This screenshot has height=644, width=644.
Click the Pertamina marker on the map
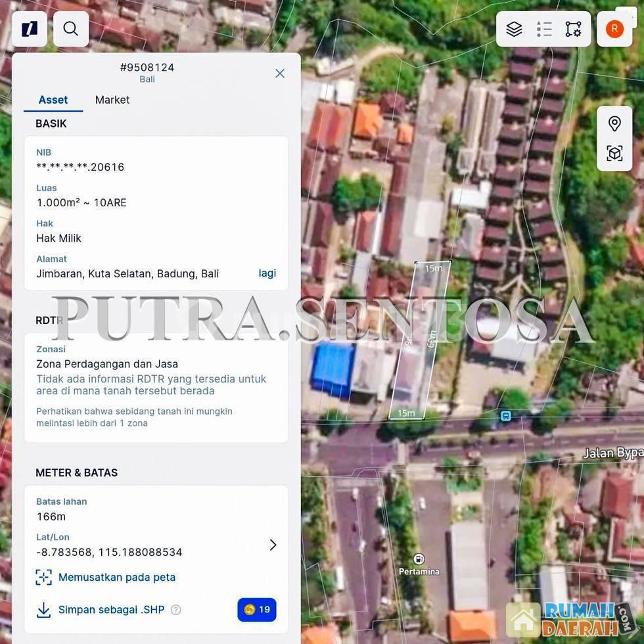[x=419, y=559]
